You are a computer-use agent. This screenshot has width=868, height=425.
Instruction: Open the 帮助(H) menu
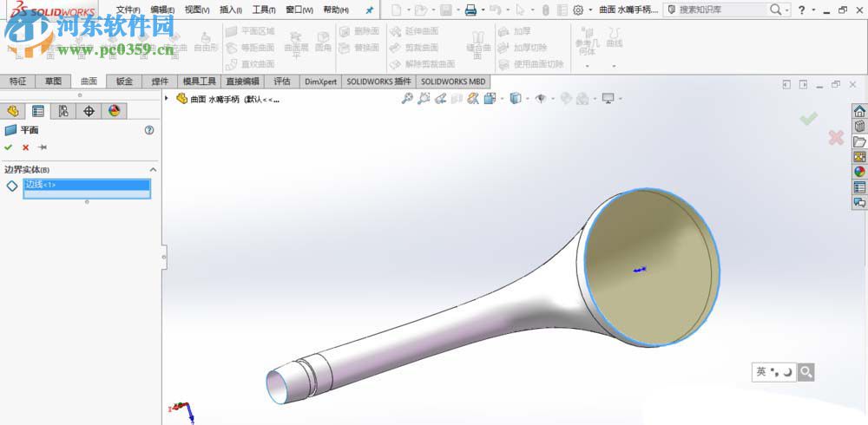pyautogui.click(x=336, y=10)
